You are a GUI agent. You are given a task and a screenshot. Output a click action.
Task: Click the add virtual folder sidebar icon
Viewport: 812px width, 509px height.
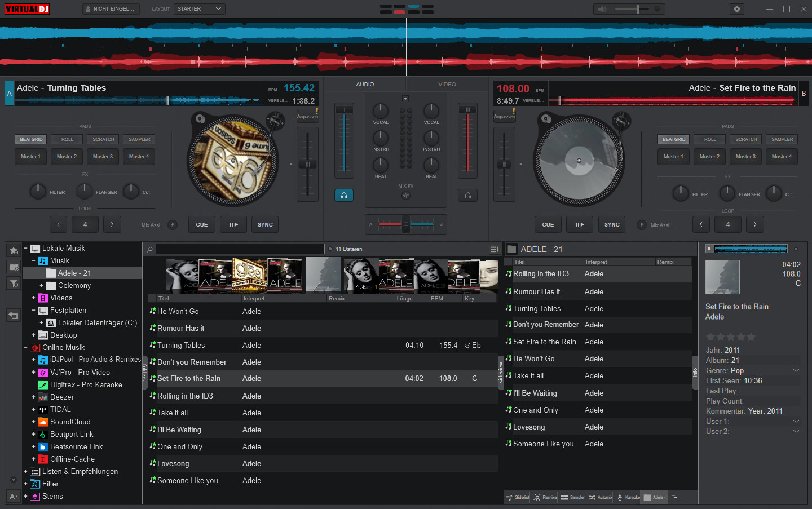[x=14, y=267]
